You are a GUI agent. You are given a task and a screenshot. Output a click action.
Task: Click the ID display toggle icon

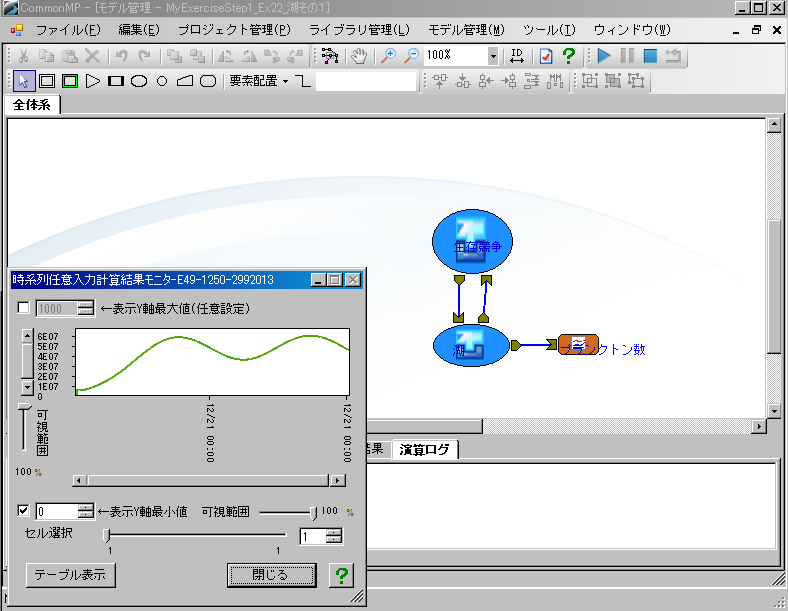517,56
